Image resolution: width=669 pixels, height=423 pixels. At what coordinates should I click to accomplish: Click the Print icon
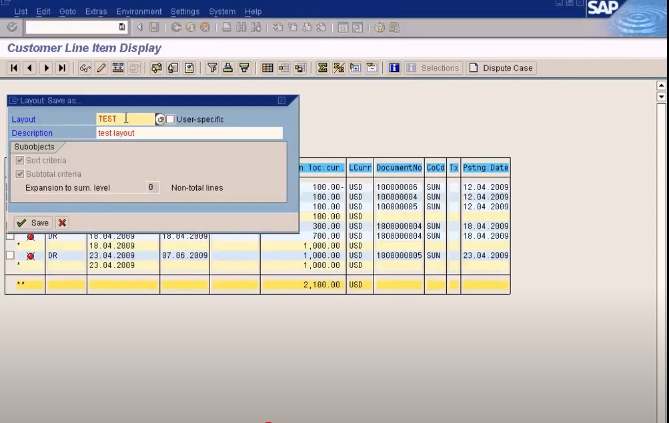227,27
